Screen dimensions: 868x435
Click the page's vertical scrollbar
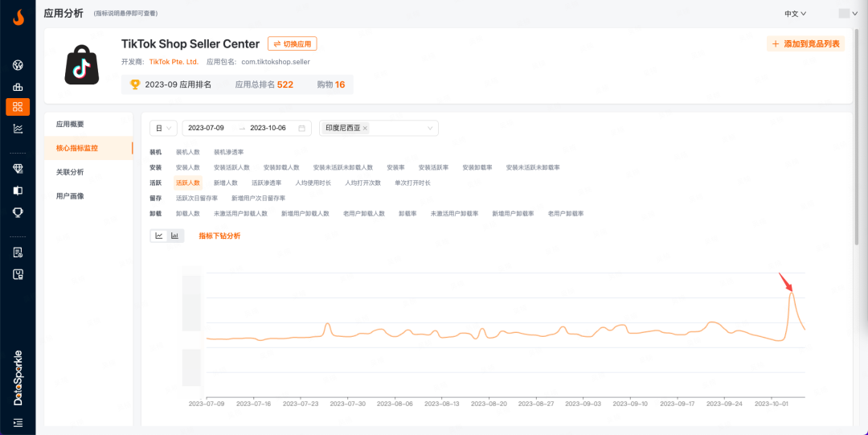pos(858,161)
